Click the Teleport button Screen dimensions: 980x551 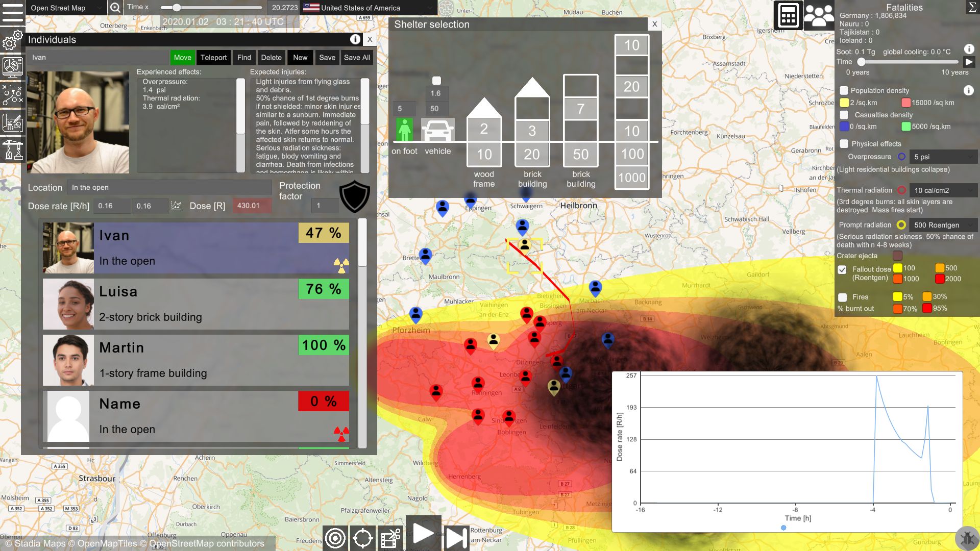tap(213, 58)
